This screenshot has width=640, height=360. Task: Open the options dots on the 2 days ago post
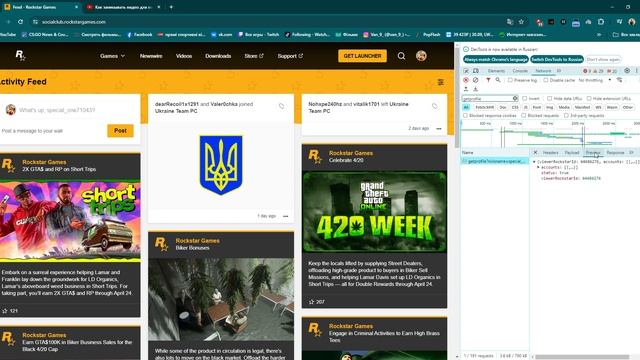click(439, 129)
